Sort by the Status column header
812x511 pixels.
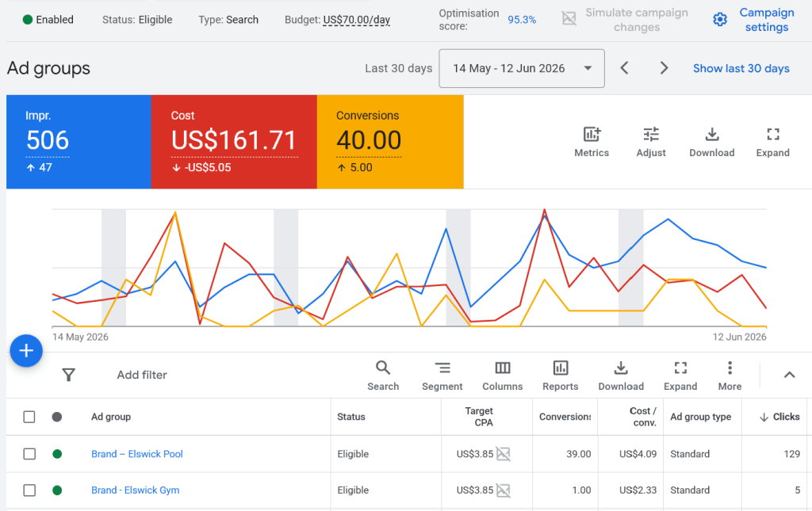tap(351, 417)
